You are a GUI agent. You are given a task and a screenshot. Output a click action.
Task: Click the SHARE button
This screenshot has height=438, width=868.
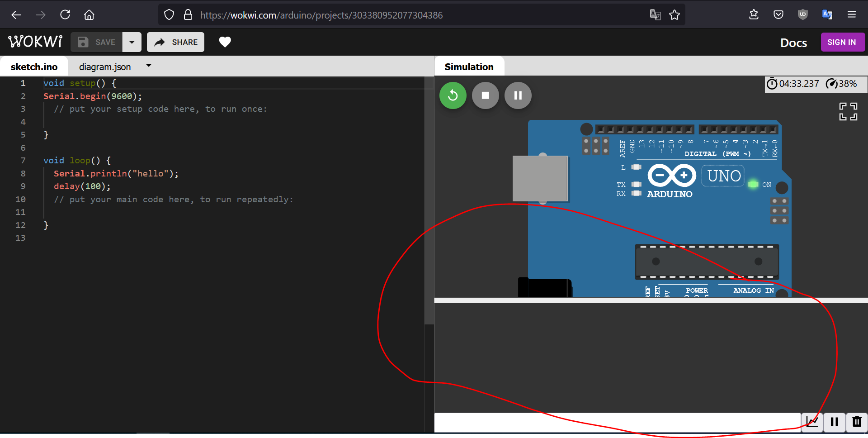(x=175, y=42)
